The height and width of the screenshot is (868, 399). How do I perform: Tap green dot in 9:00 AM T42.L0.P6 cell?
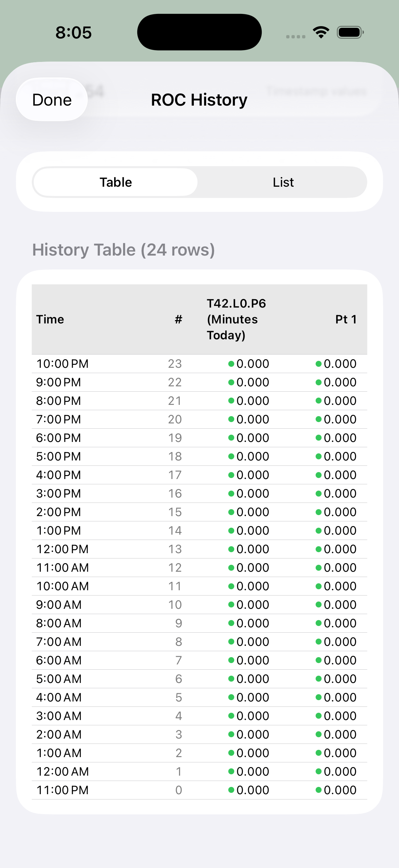[x=231, y=604]
